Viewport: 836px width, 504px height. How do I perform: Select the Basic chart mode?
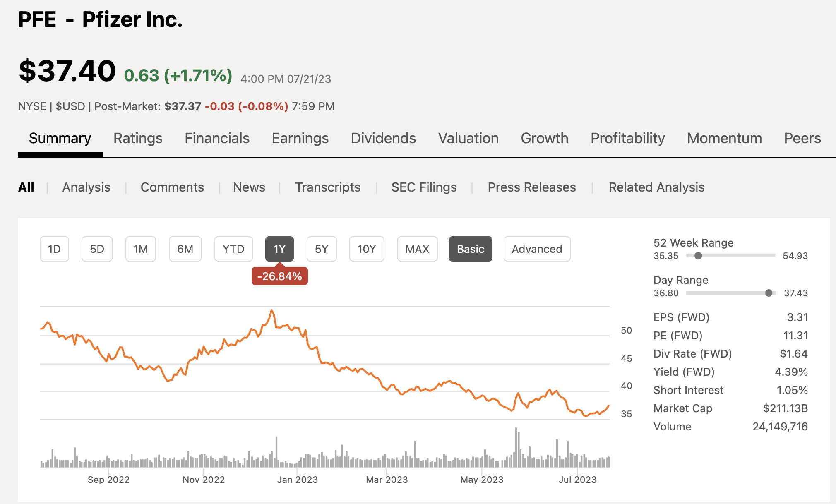[x=470, y=249]
